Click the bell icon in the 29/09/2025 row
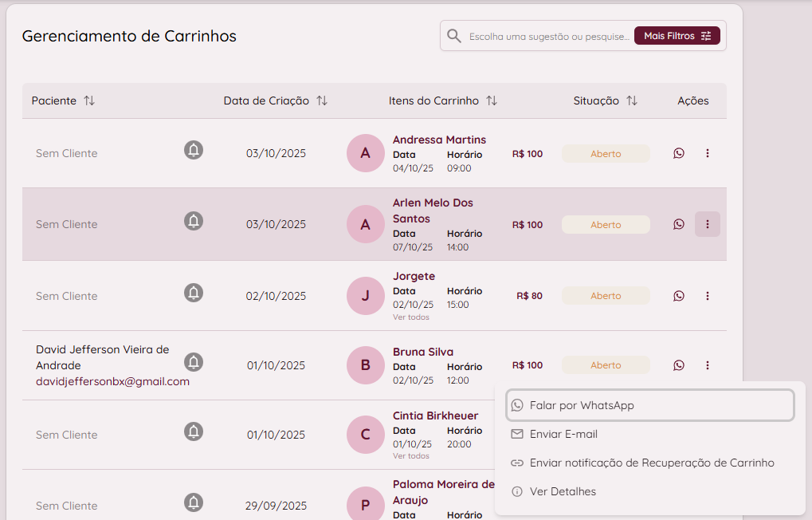 click(194, 502)
